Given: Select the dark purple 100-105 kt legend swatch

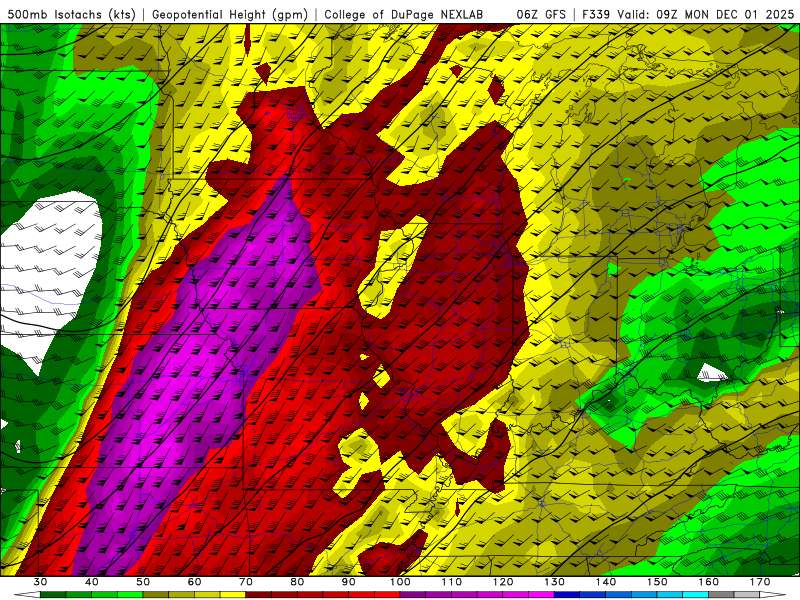Looking at the screenshot, I should pyautogui.click(x=413, y=595).
